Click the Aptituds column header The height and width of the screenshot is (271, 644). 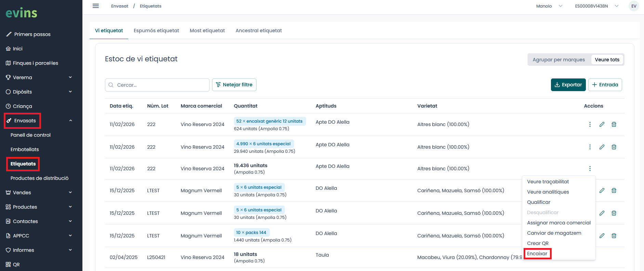(326, 106)
